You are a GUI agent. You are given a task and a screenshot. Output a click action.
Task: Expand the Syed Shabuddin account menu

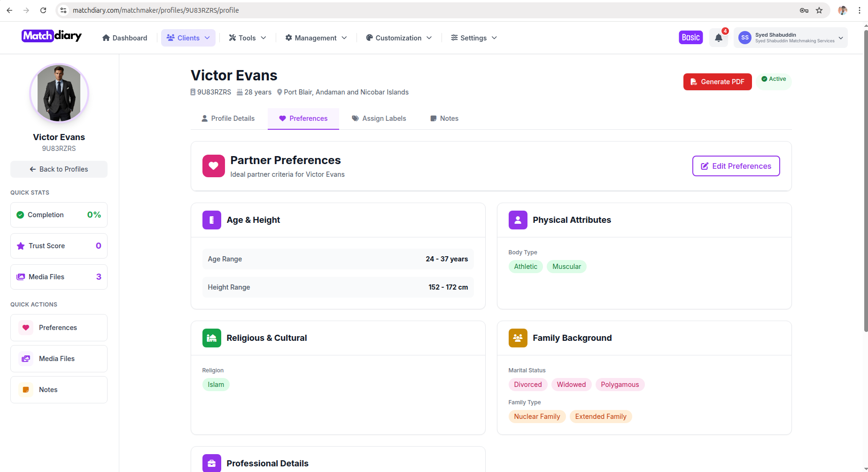coord(790,38)
